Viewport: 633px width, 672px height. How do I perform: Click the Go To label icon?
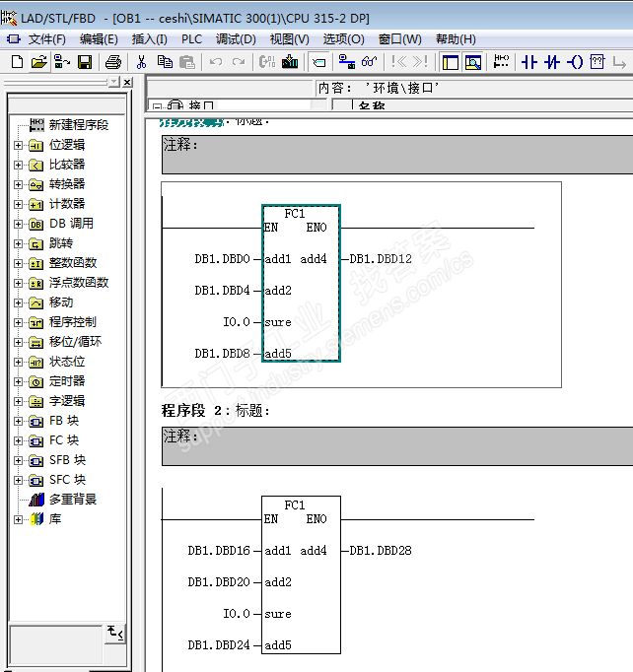(x=318, y=63)
